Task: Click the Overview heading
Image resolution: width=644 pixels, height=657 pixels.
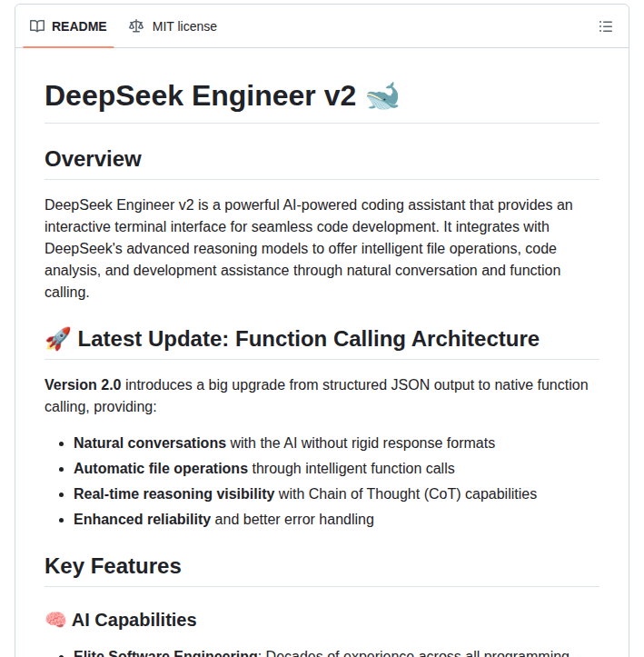Action: [x=93, y=159]
